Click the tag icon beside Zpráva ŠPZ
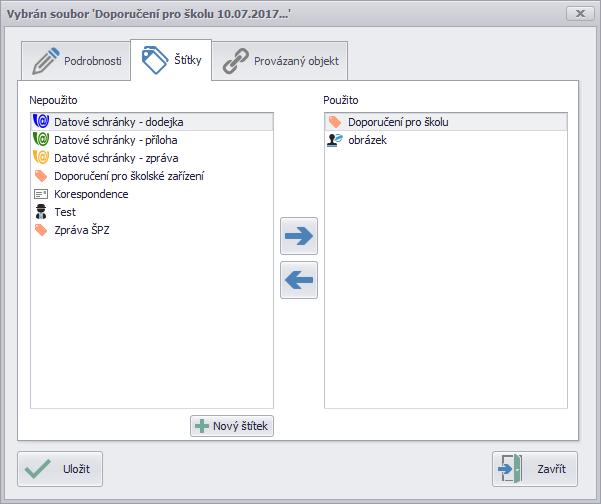 (x=41, y=230)
